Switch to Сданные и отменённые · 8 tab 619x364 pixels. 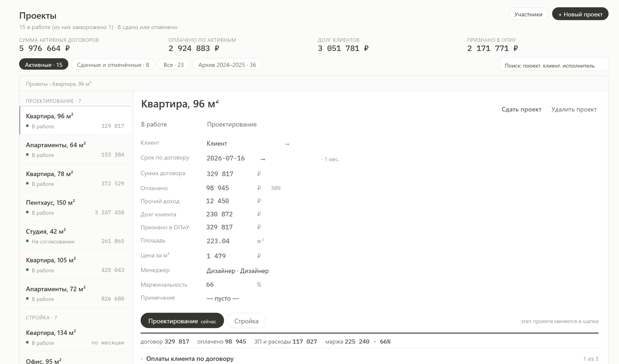click(113, 64)
